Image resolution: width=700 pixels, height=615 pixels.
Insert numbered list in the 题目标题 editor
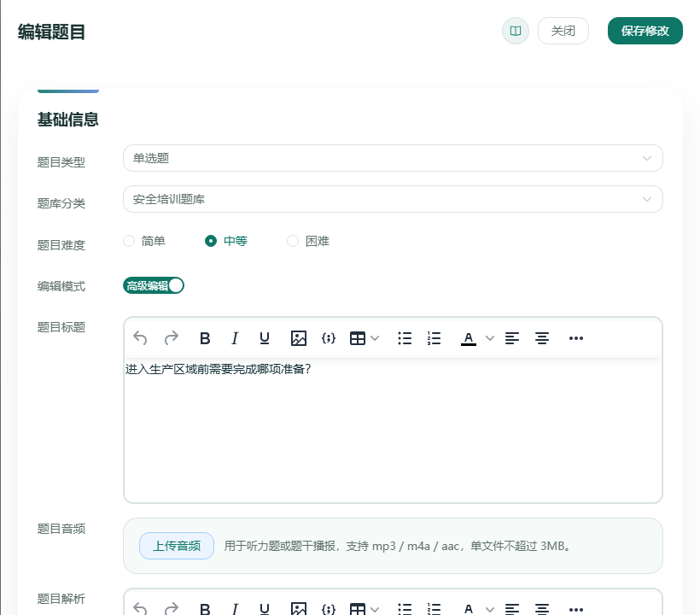[434, 338]
